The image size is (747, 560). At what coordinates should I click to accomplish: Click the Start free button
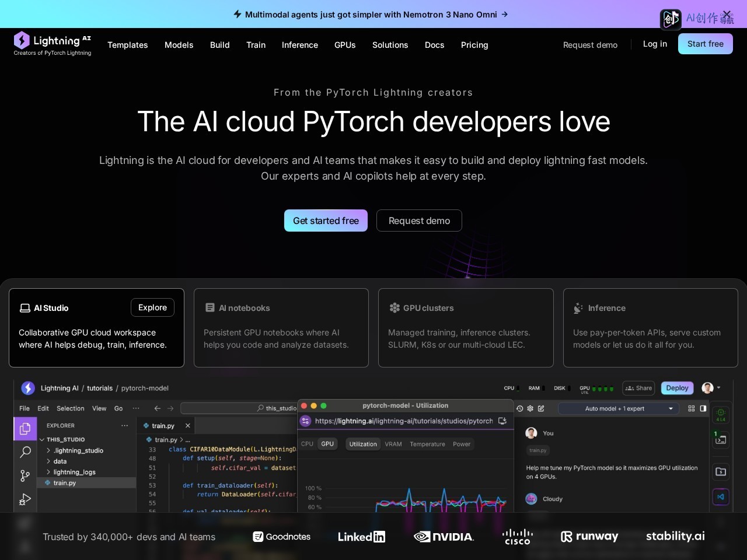706,44
